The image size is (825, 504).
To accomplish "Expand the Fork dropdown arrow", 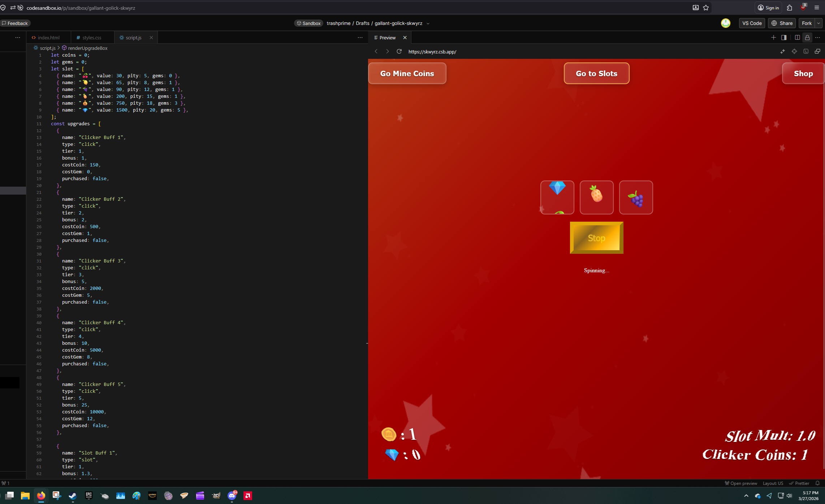I will (818, 23).
